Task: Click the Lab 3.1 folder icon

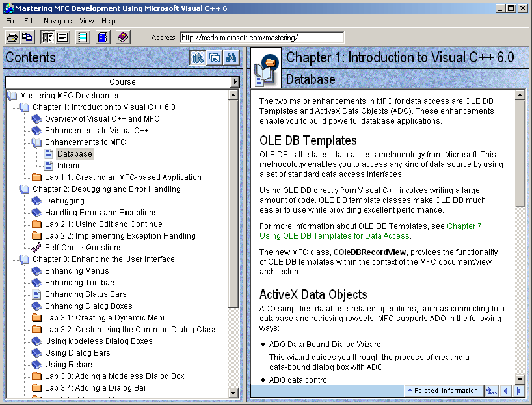Action: (x=36, y=318)
